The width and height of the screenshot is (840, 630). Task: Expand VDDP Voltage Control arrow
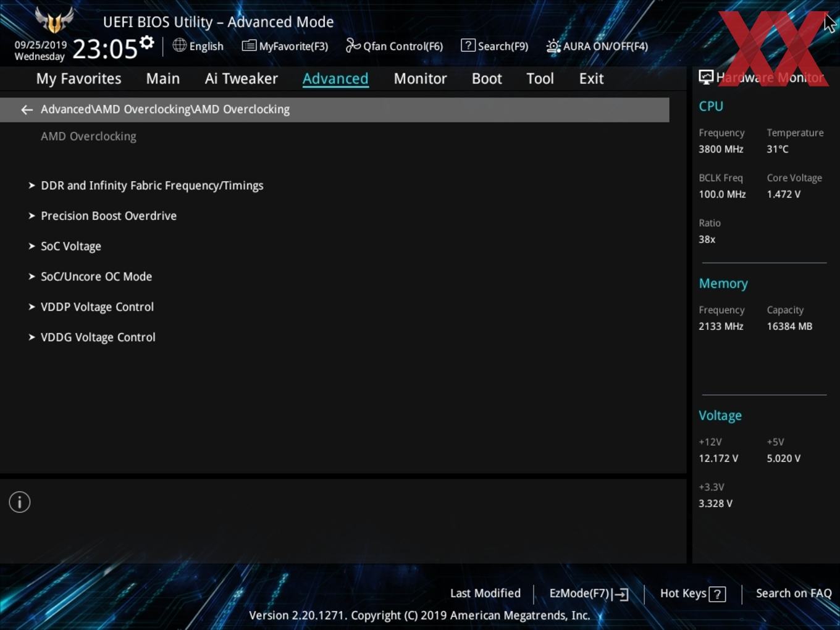point(31,306)
